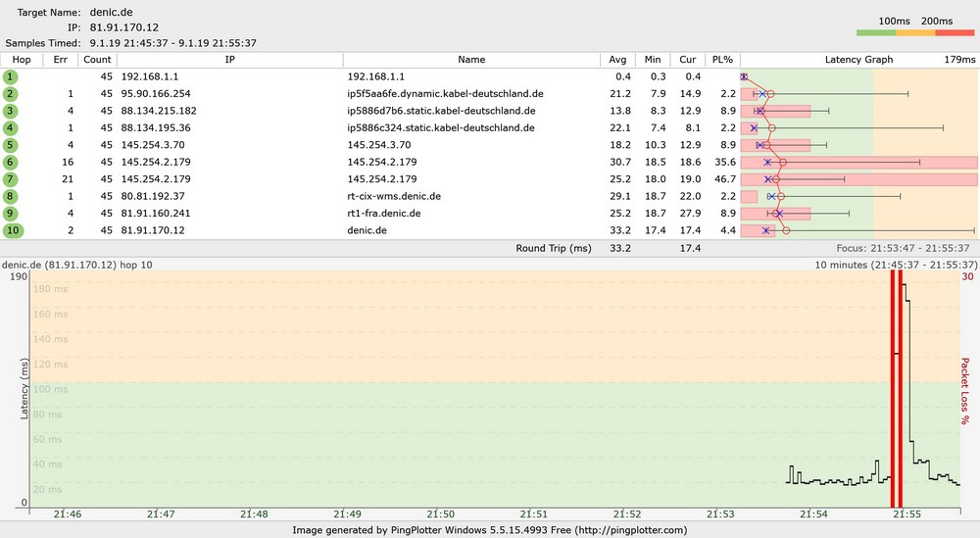Click the 21:54 time axis label
The height and width of the screenshot is (538, 980).
813,514
